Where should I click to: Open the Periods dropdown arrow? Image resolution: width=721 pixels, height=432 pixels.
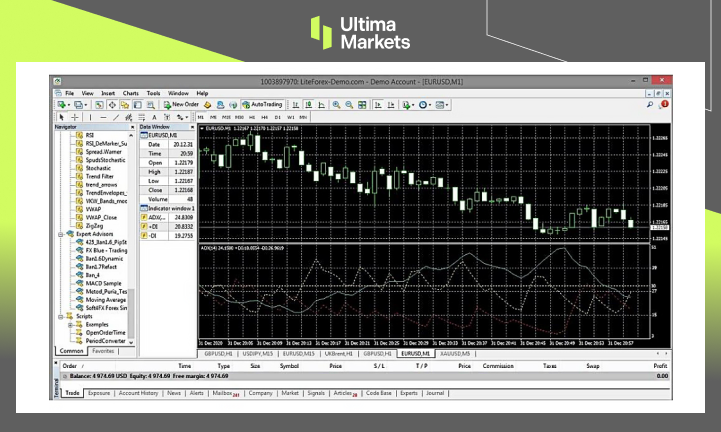pos(430,105)
